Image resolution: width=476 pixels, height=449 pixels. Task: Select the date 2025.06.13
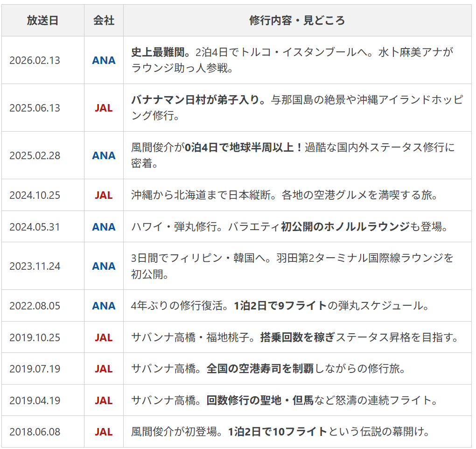35,108
